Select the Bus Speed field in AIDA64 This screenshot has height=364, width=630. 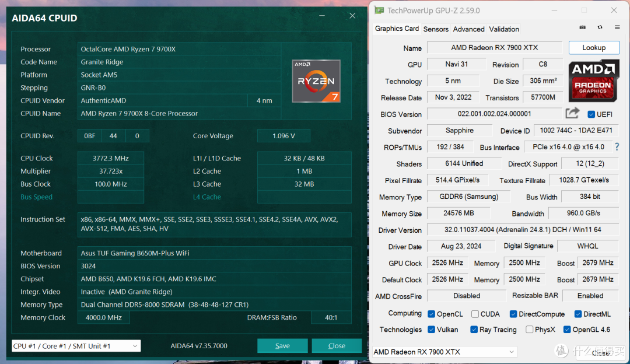[x=111, y=197]
